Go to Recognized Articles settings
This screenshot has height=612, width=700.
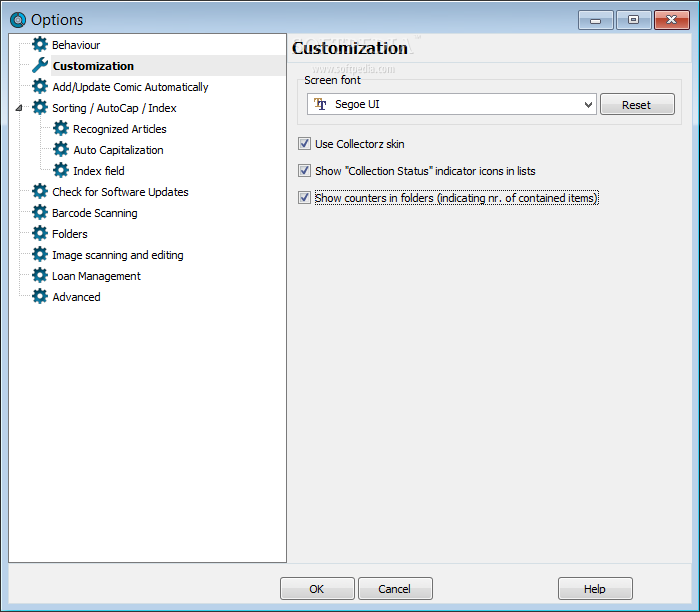coord(120,129)
